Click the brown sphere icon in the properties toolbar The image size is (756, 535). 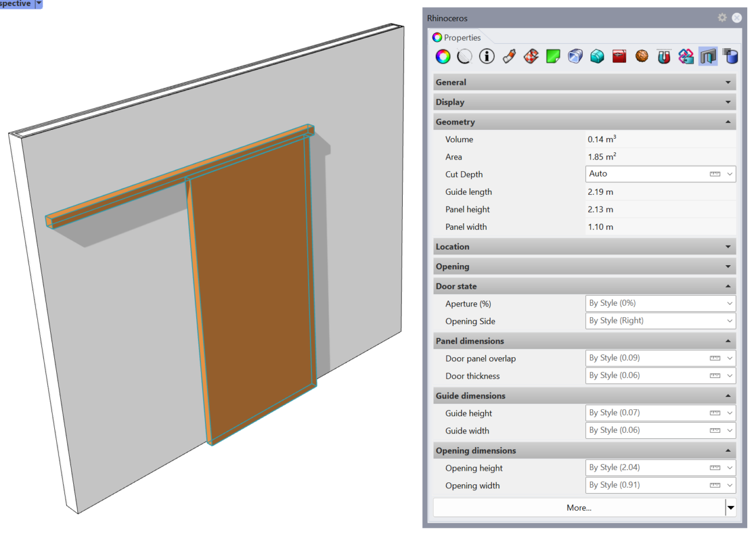point(641,56)
